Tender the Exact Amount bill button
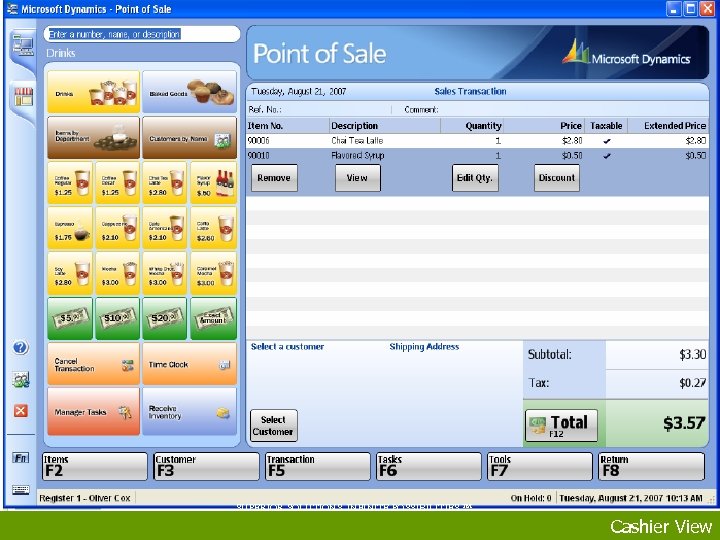The height and width of the screenshot is (540, 720). click(213, 319)
